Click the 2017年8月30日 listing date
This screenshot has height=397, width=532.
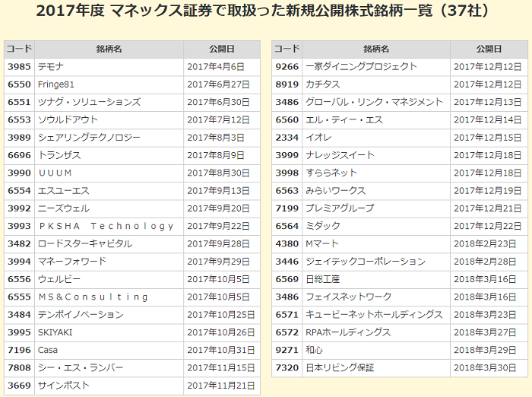click(x=218, y=173)
